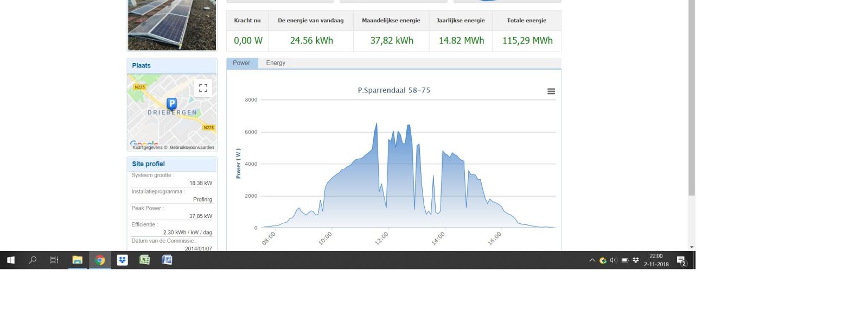
Task: Open Task View on the taskbar
Action: (54, 260)
